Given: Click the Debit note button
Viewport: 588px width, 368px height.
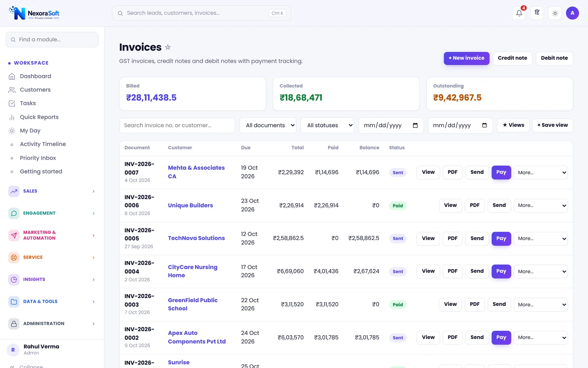Looking at the screenshot, I should click(554, 58).
